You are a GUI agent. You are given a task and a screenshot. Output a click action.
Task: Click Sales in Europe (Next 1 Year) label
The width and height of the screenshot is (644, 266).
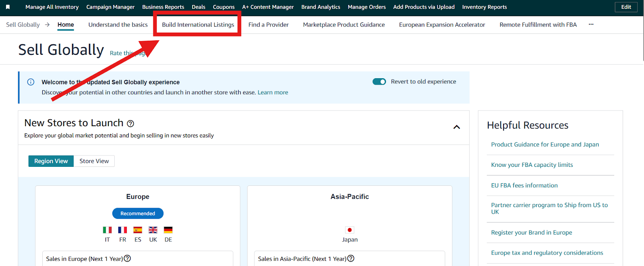84,259
